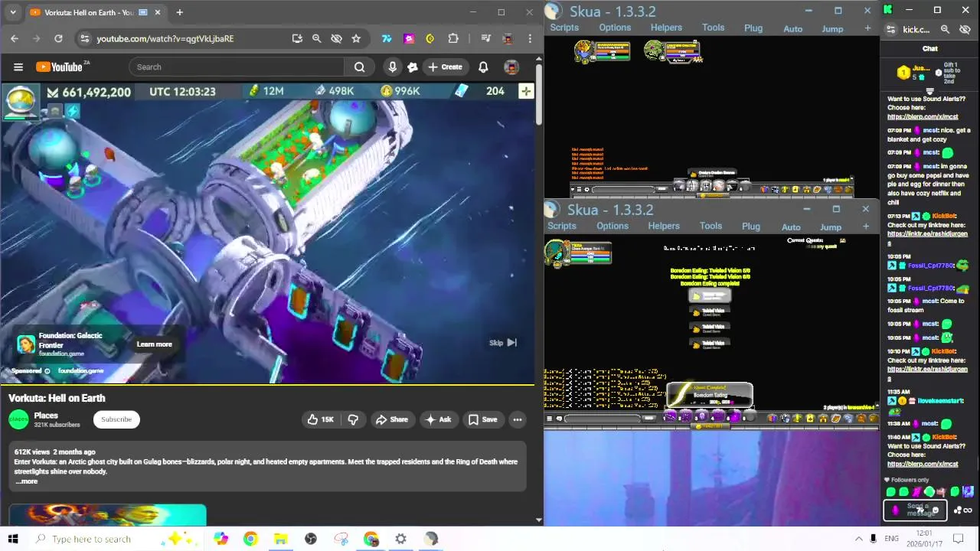The image size is (980, 551).
Task: Open the Scripts menu in bottom Skua window
Action: (562, 226)
